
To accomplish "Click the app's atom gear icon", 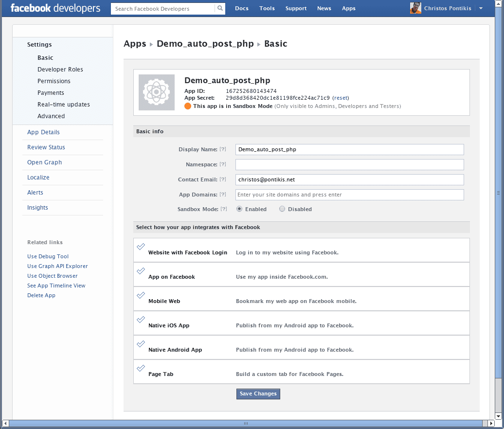I will (157, 92).
